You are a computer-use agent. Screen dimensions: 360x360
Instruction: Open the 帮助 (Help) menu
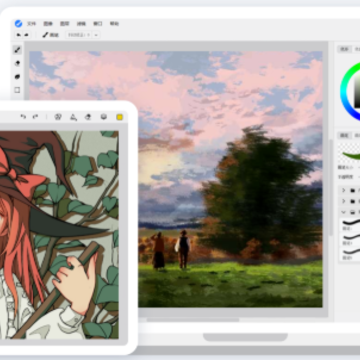[x=114, y=24]
